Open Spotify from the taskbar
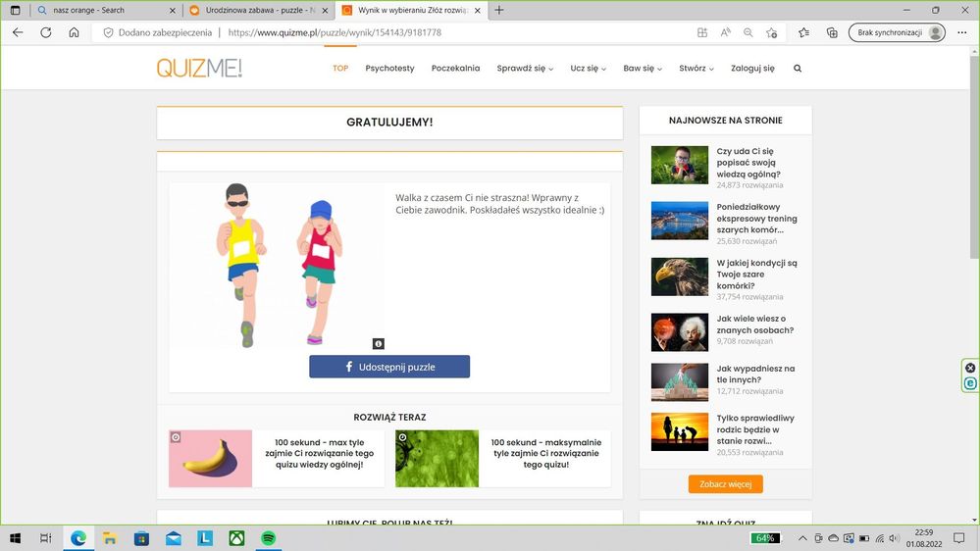The height and width of the screenshot is (551, 980). [268, 538]
